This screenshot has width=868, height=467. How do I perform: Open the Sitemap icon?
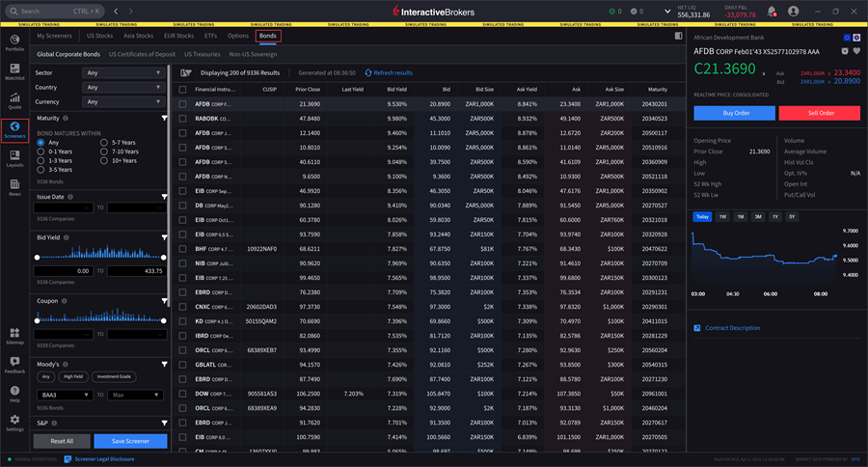[14, 334]
